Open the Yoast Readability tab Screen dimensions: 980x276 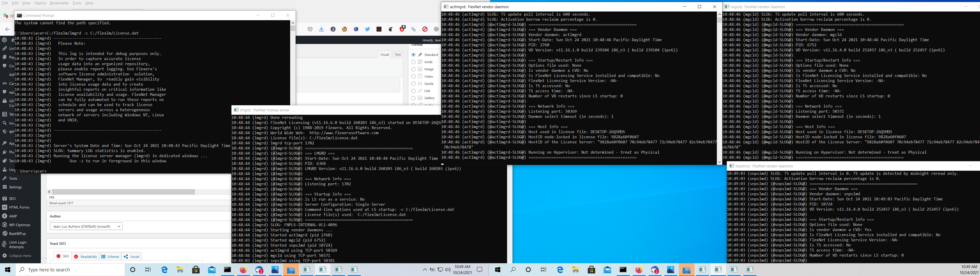(85, 257)
